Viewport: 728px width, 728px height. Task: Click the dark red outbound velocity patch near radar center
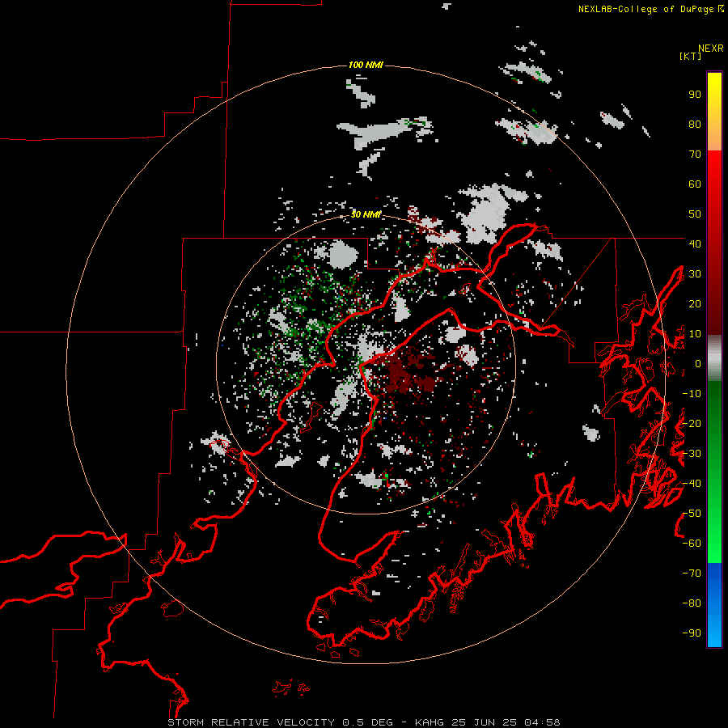[408, 371]
